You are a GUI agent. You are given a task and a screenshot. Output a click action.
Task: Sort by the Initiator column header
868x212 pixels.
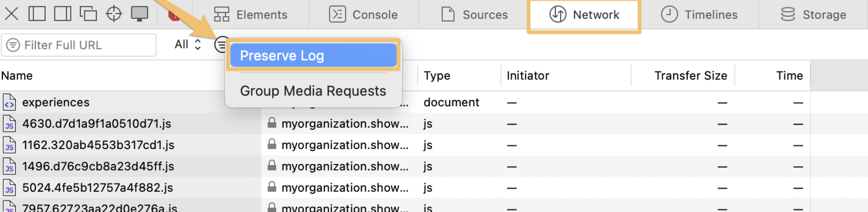point(528,76)
